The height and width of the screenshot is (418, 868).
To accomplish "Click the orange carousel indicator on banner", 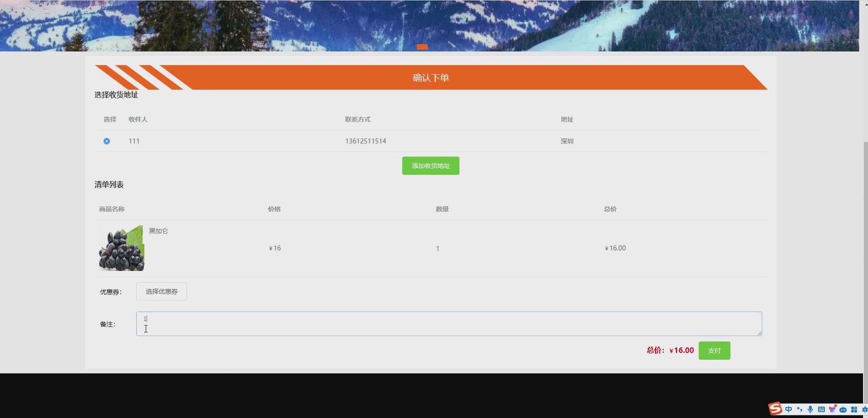I will 422,47.
